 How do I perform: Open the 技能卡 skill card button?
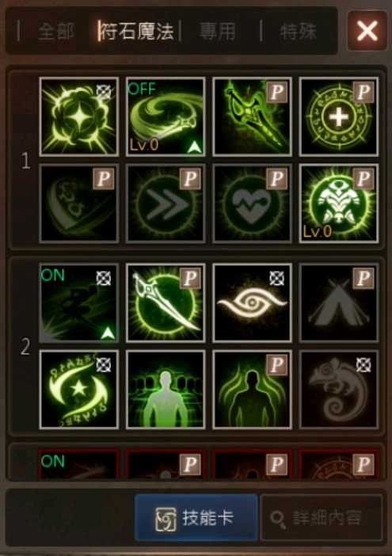[196, 518]
